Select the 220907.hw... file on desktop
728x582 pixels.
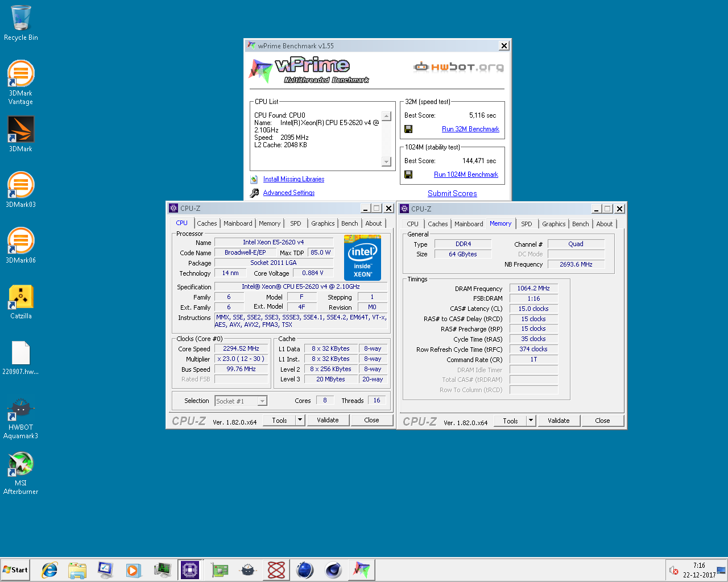pos(20,358)
